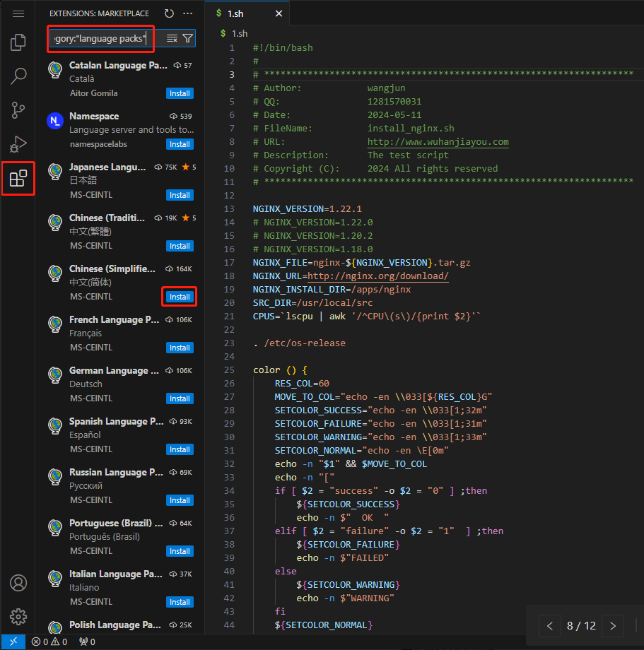Clear extensions search results

point(172,39)
